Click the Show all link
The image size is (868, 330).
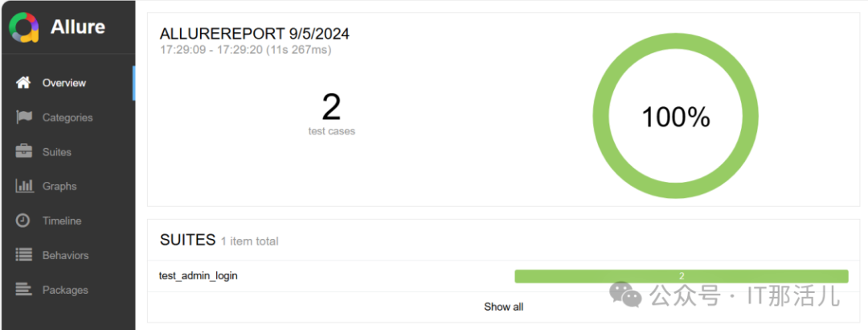[503, 307]
